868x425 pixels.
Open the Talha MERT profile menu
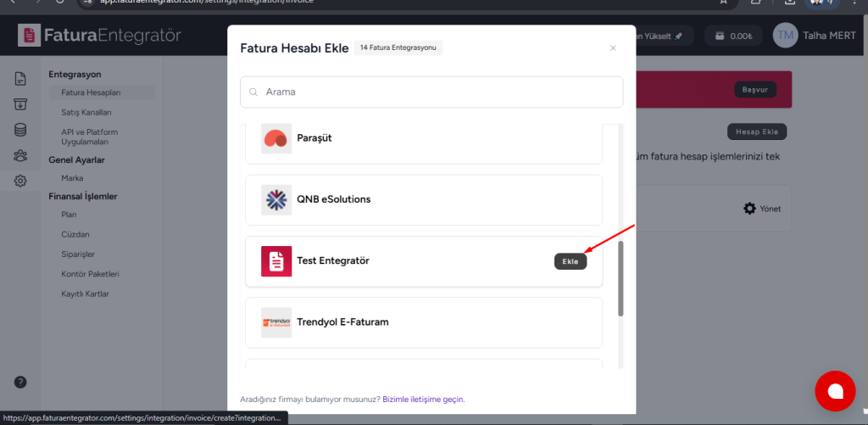(815, 36)
